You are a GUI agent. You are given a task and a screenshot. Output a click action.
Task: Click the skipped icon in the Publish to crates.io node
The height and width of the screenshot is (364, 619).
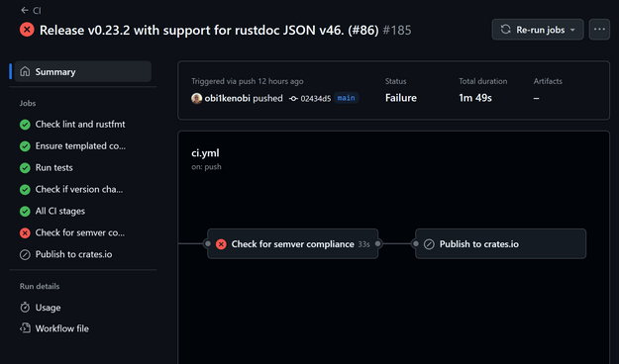429,244
